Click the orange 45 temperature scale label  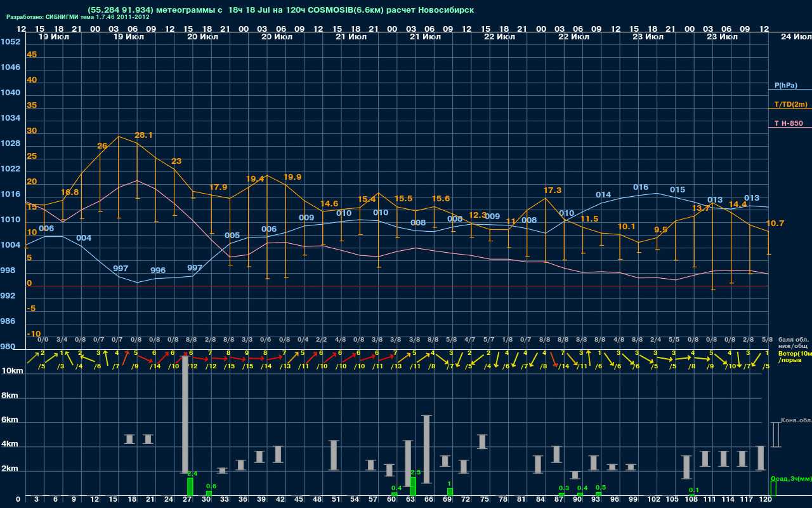click(x=32, y=55)
